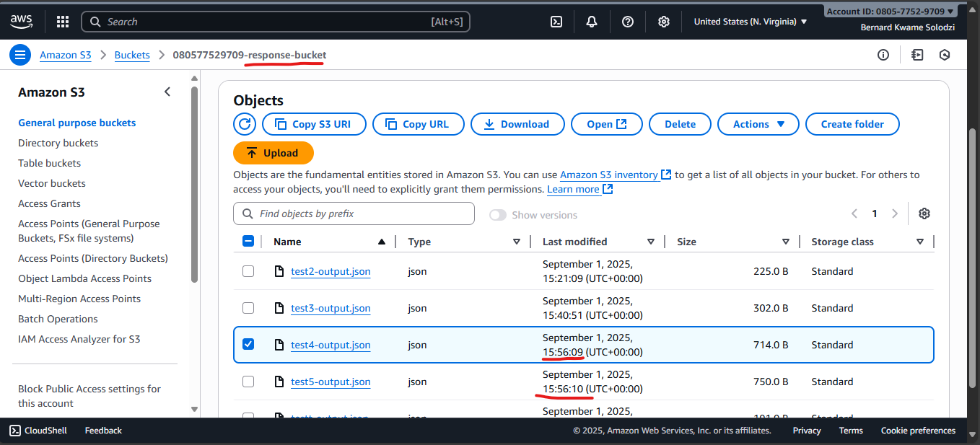Screen dimensions: 980x445
Task: Collapse the Amazon S3 sidebar panel
Action: click(x=167, y=92)
